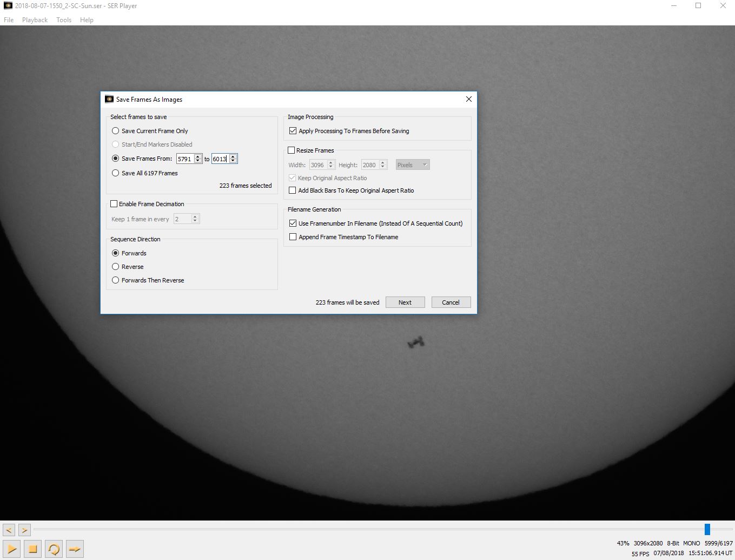Click the 5999/6197 frame counter
This screenshot has height=560, width=735.
[x=718, y=543]
